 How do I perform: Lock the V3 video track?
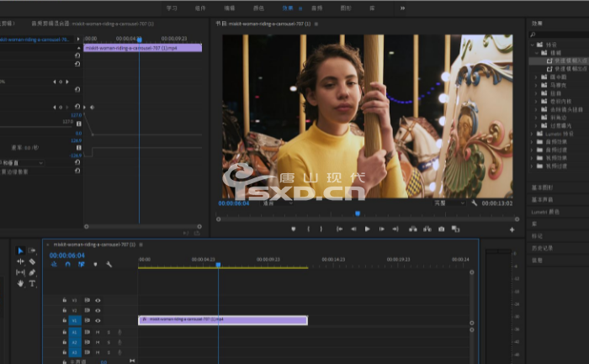[x=65, y=300]
